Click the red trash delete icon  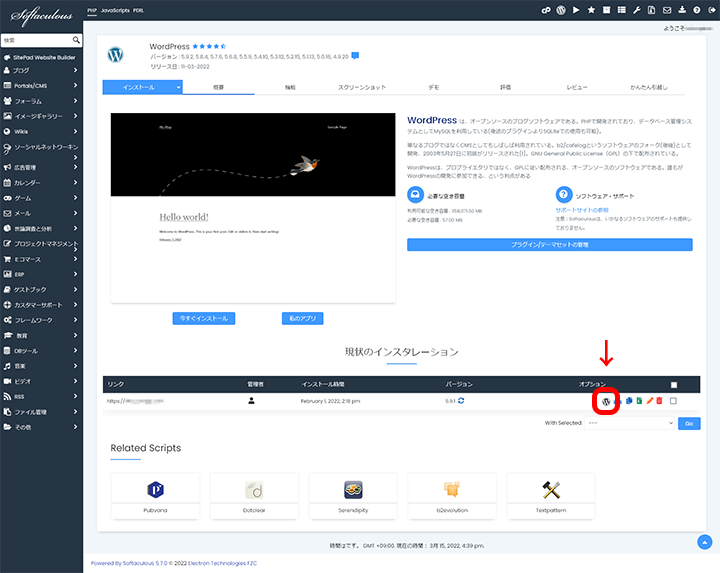pos(659,401)
